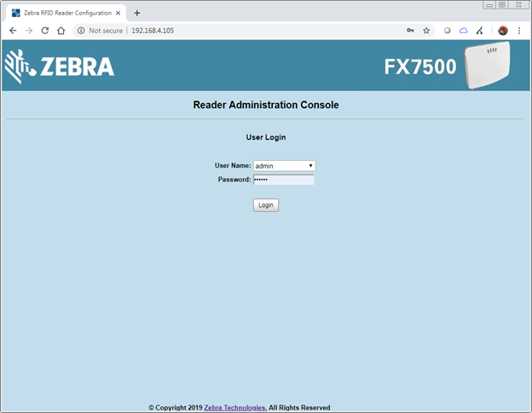Focus the Password input field
This screenshot has width=532, height=413.
tap(284, 180)
